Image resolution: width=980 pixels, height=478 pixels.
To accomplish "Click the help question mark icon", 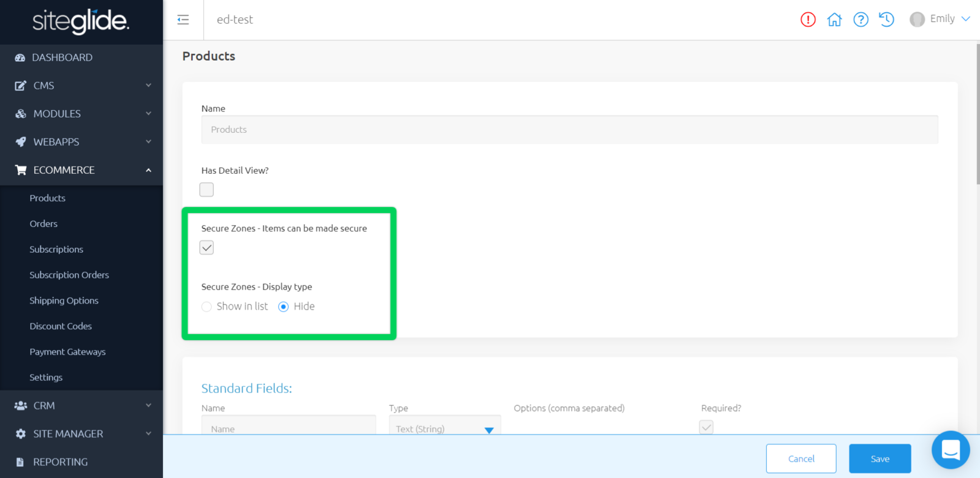I will [861, 20].
